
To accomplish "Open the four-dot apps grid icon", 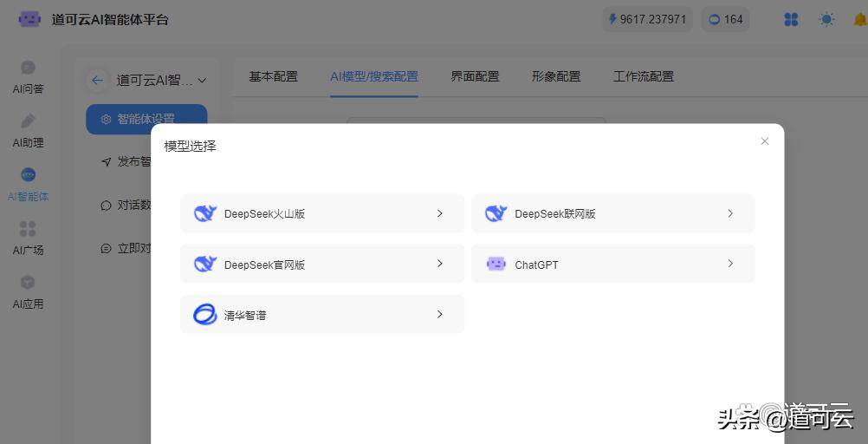I will point(791,19).
